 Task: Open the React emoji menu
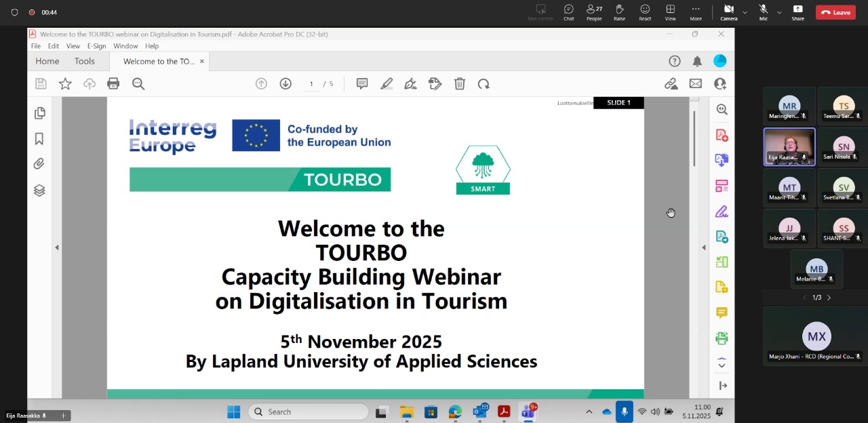pyautogui.click(x=645, y=12)
